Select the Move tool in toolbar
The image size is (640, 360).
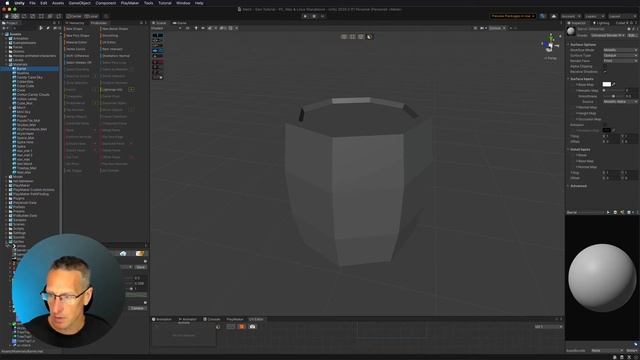coord(15,16)
